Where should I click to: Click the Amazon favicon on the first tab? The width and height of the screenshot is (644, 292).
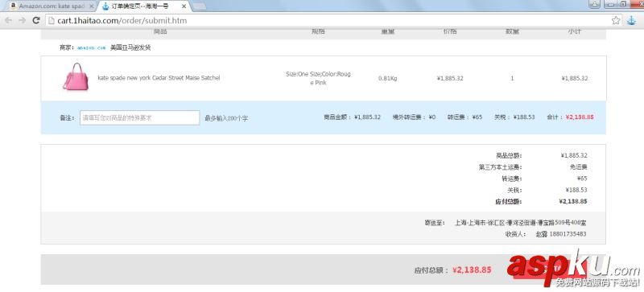tap(13, 6)
